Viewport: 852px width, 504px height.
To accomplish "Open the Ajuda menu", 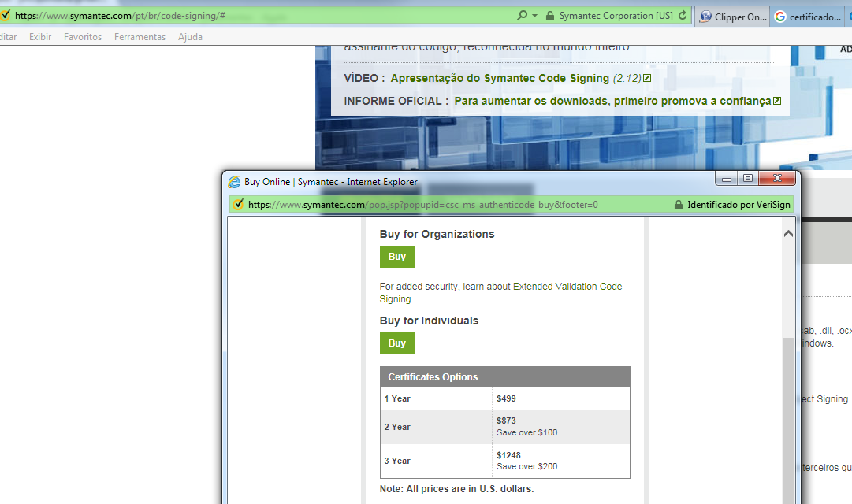I will 190,37.
